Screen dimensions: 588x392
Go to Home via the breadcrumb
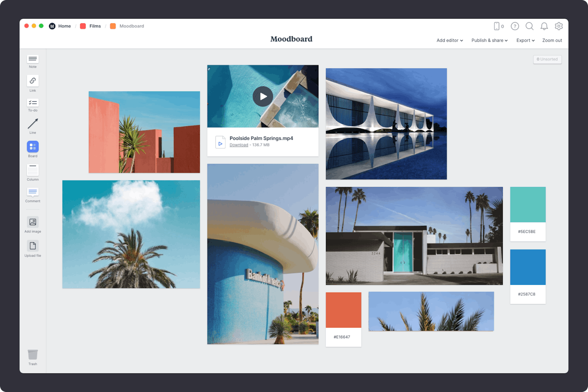coord(64,26)
